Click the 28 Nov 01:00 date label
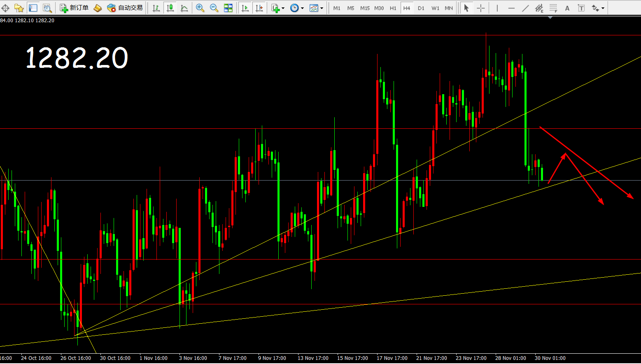 tap(510, 358)
